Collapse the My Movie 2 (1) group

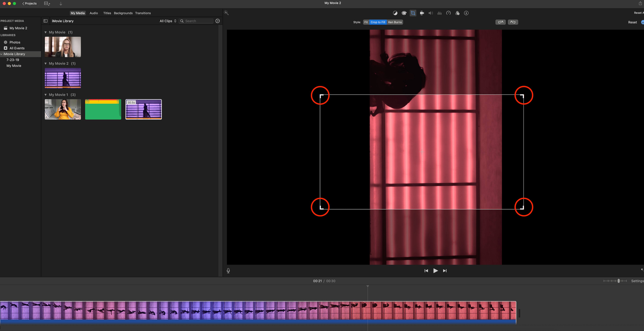pyautogui.click(x=45, y=64)
